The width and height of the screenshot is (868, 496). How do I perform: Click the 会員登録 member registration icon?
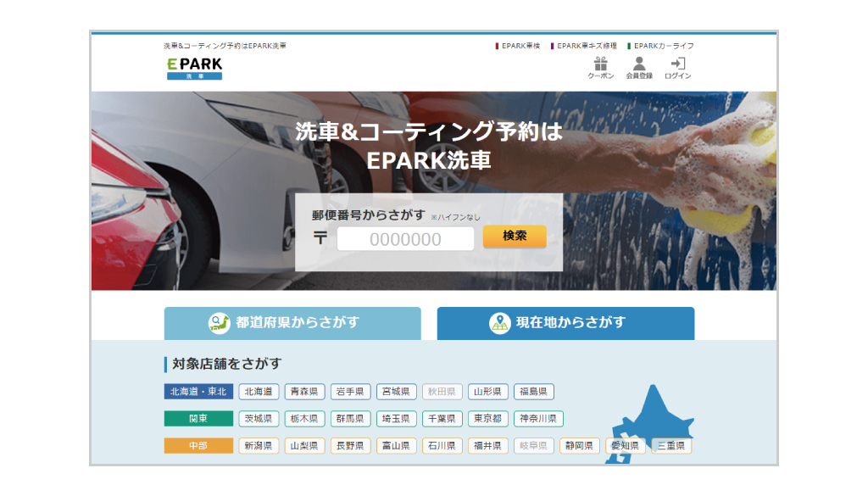click(x=638, y=66)
